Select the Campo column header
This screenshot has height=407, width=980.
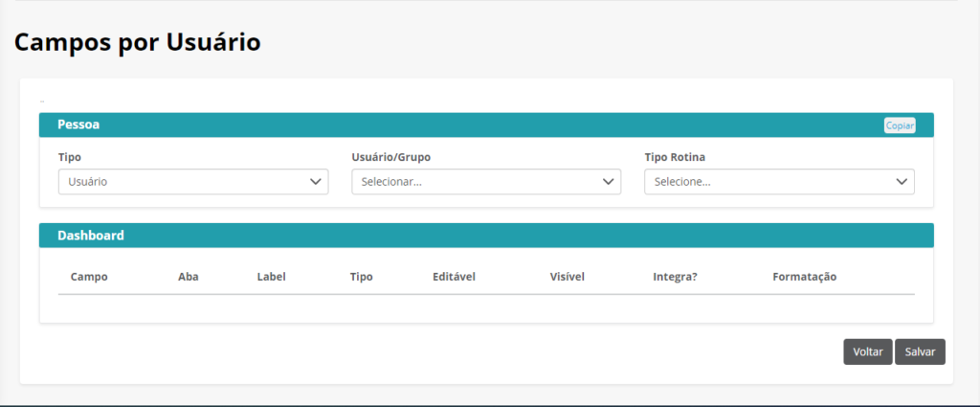(89, 277)
